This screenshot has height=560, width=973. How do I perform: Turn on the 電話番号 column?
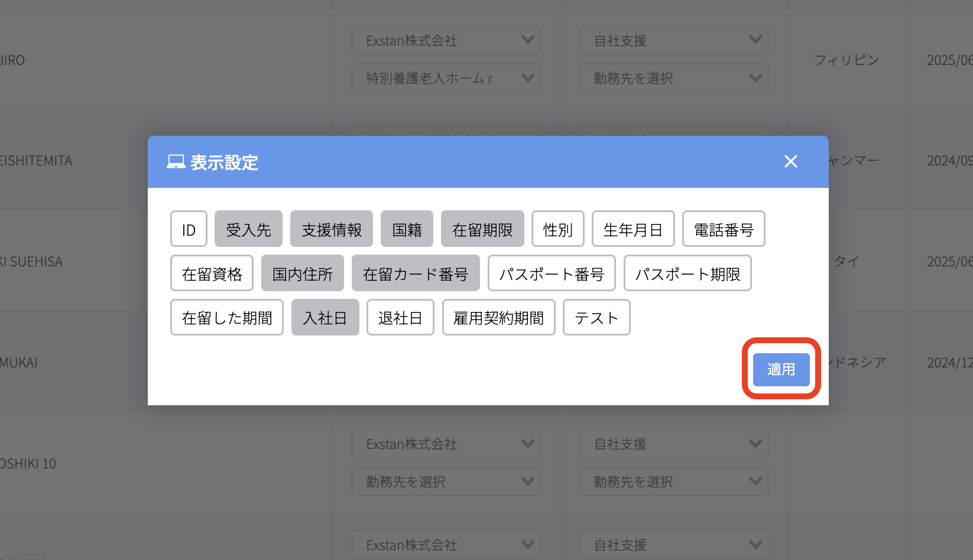click(723, 229)
